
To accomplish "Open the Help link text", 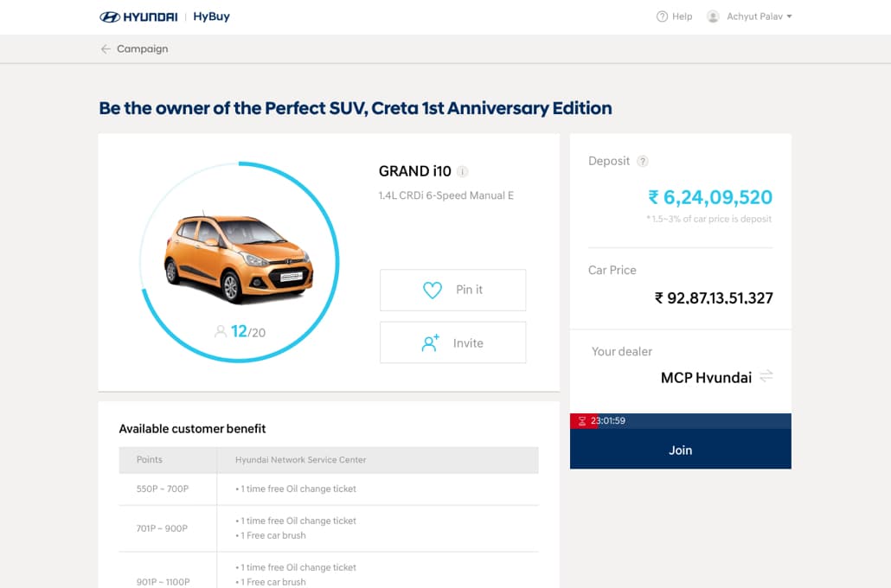I will pyautogui.click(x=682, y=16).
